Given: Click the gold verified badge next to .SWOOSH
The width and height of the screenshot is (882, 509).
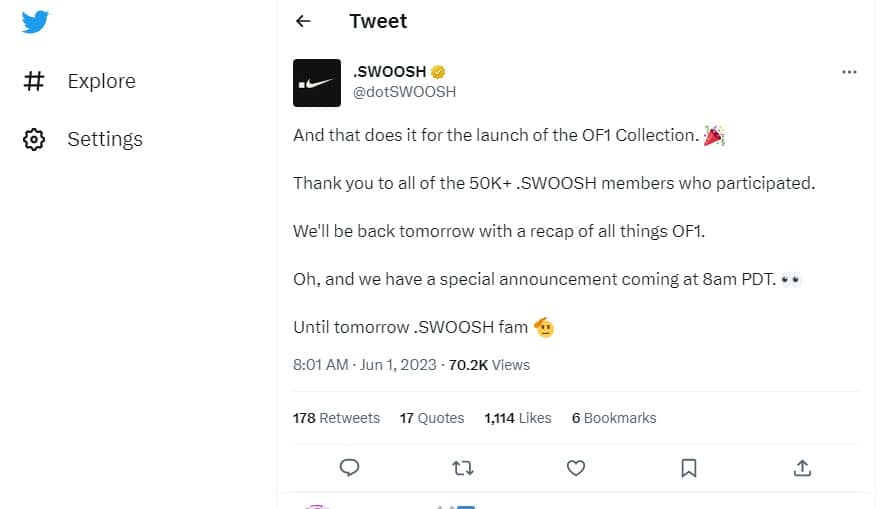Looking at the screenshot, I should [x=438, y=72].
